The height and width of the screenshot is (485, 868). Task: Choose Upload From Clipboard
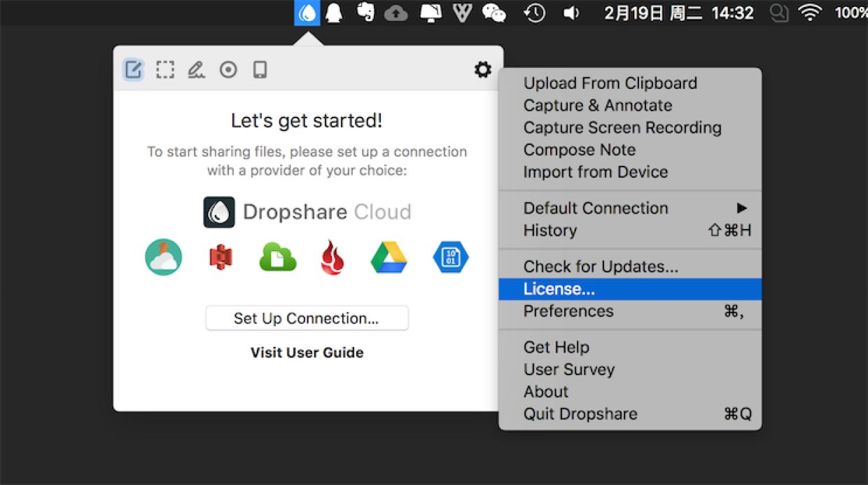click(x=630, y=83)
